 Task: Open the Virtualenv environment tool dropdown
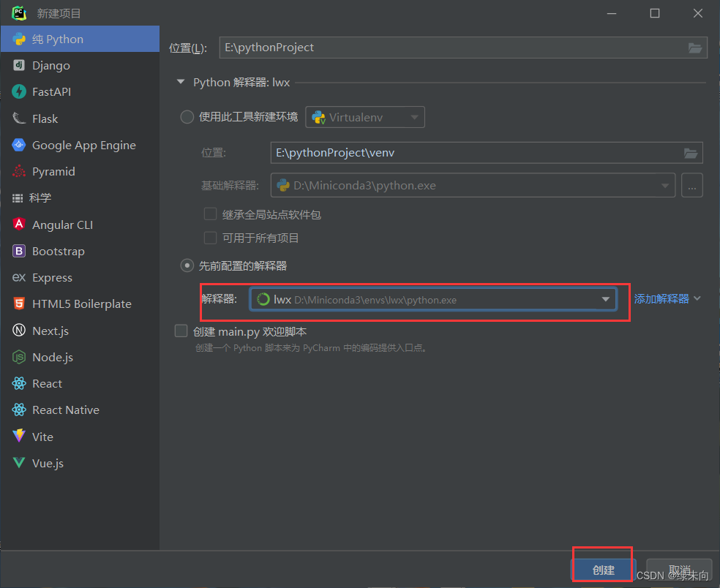[x=365, y=117]
